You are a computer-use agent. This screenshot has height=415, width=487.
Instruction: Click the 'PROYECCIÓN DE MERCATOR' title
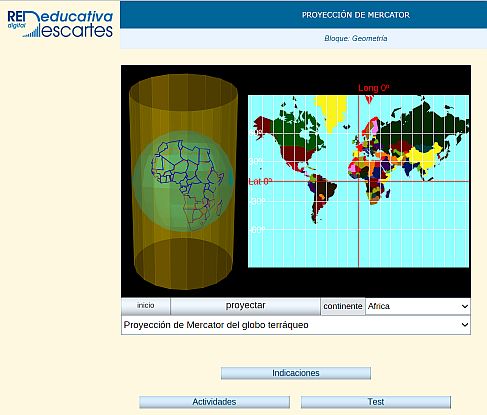[356, 15]
